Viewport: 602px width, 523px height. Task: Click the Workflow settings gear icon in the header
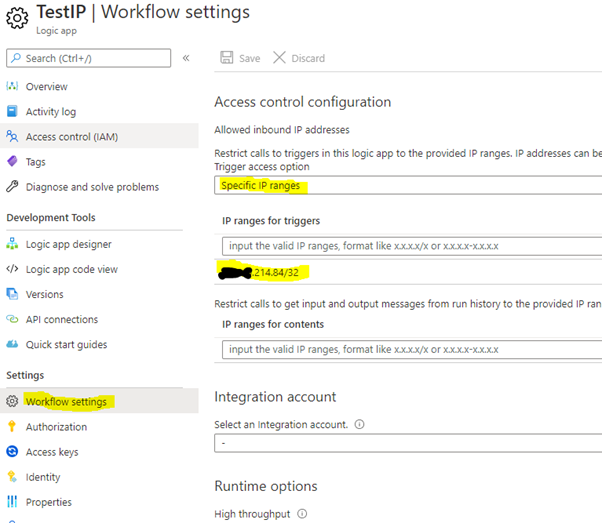tap(17, 18)
